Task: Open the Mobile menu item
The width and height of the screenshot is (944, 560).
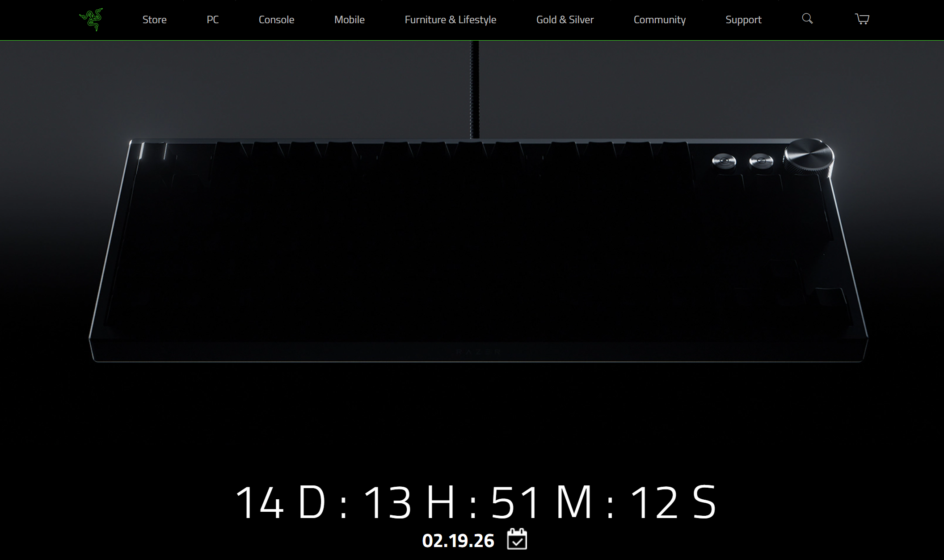Action: tap(350, 20)
